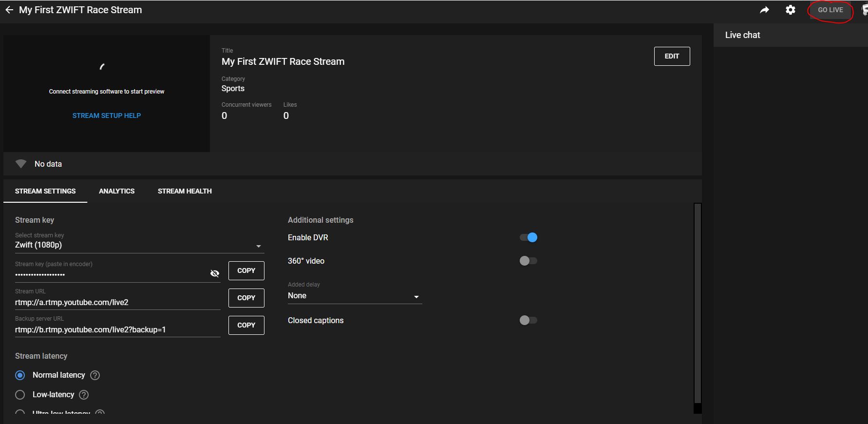Reveal stream key with eye icon

click(214, 273)
